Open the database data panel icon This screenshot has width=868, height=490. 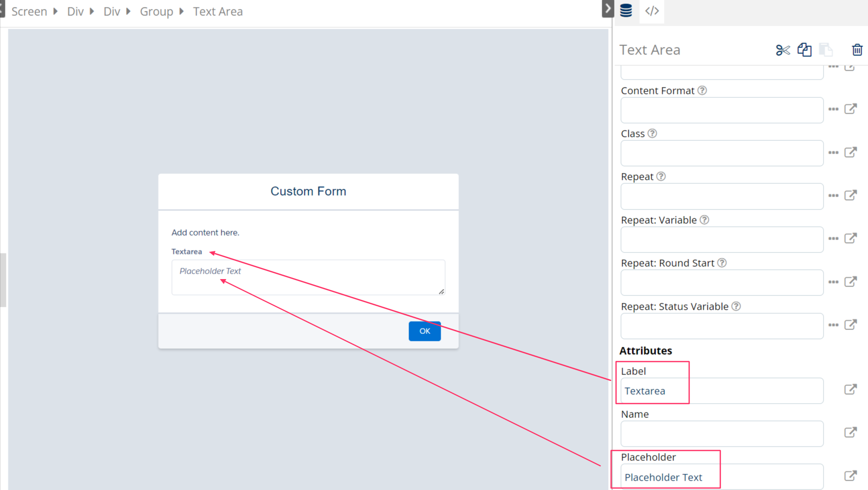626,10
